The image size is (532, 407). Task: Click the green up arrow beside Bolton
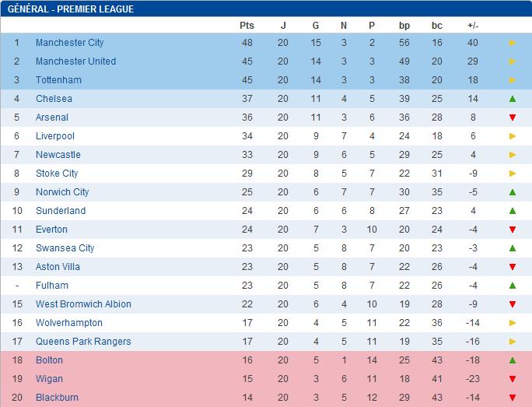(513, 360)
